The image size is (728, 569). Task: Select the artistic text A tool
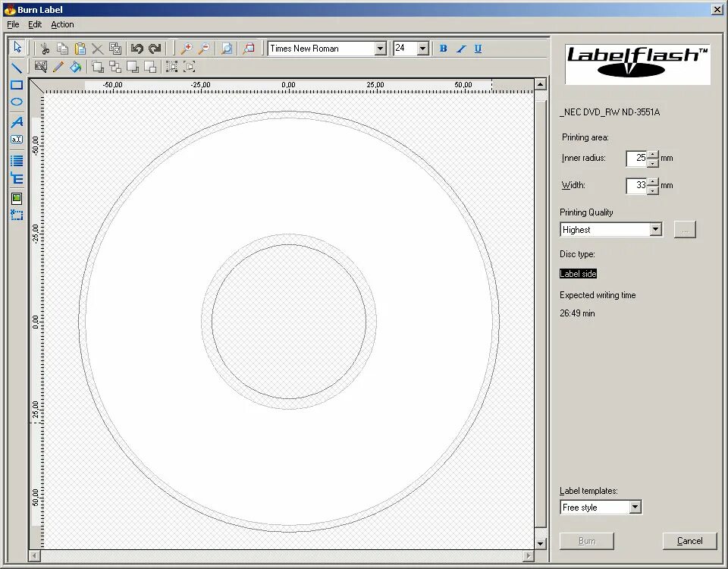pos(17,122)
